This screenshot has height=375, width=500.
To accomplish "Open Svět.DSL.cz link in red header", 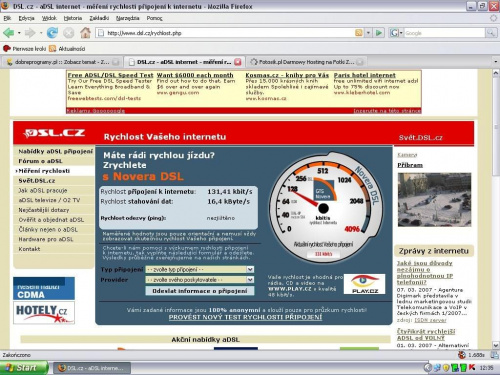I will click(x=420, y=138).
